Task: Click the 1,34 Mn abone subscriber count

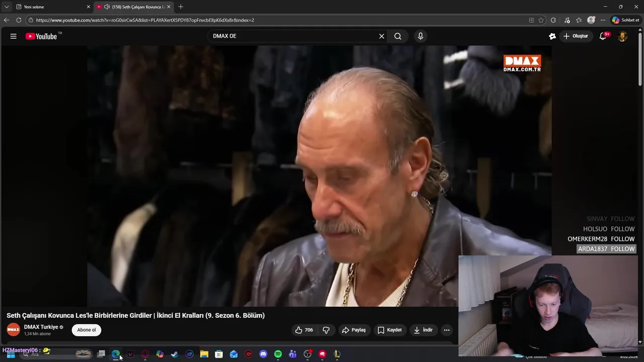Action: (x=37, y=334)
